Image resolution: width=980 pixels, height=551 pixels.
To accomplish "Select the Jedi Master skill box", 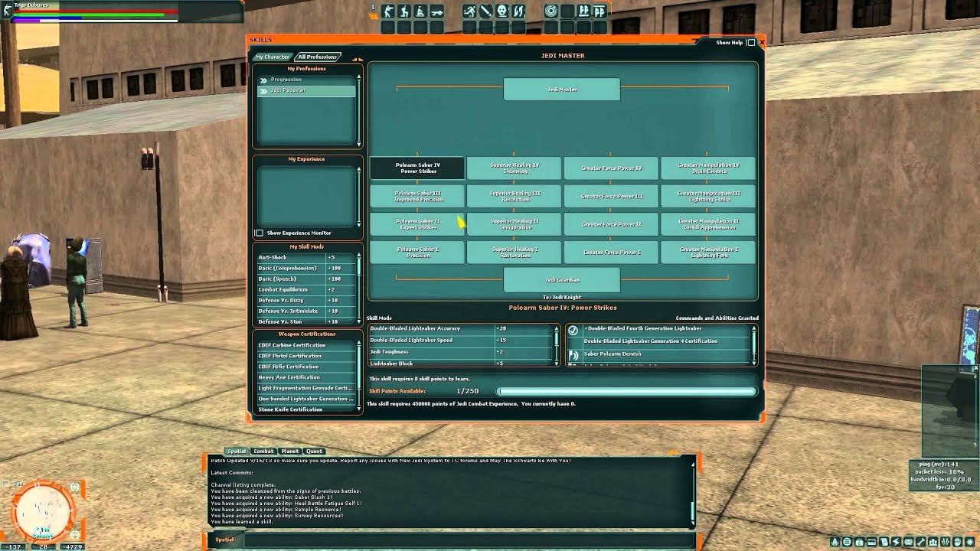I will (x=562, y=90).
